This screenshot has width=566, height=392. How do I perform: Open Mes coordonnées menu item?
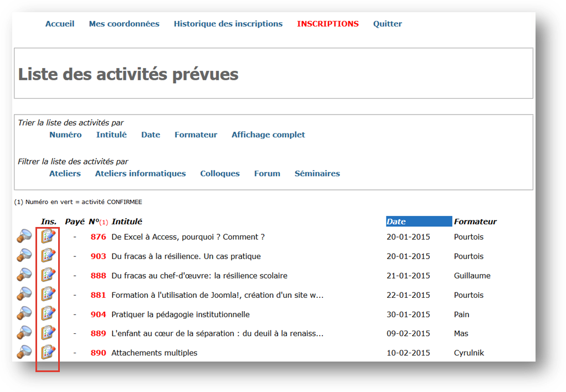(x=124, y=24)
